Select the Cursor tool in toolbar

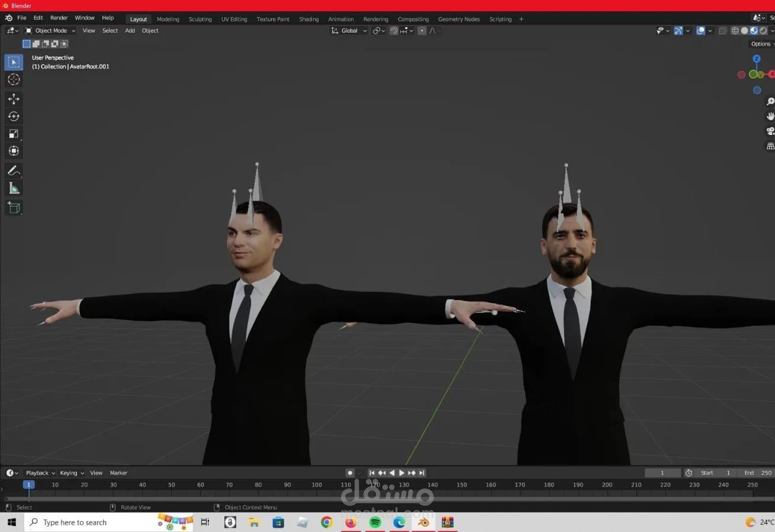point(14,79)
